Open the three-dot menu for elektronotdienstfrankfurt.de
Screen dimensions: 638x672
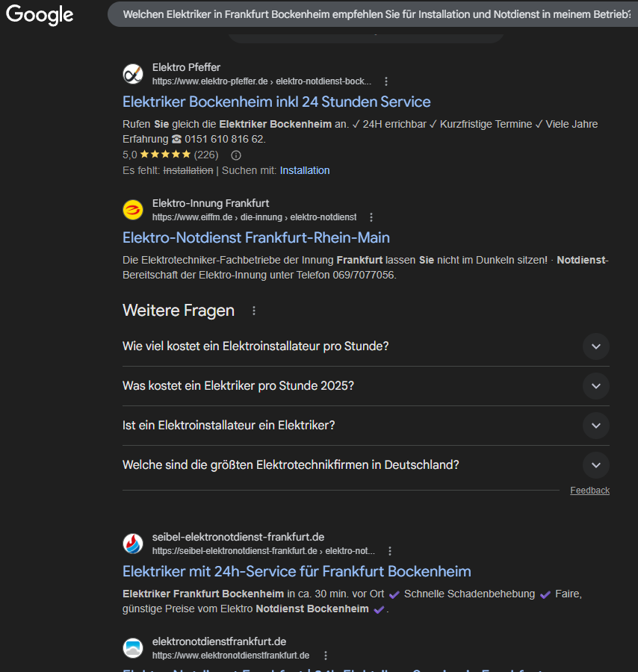(326, 655)
